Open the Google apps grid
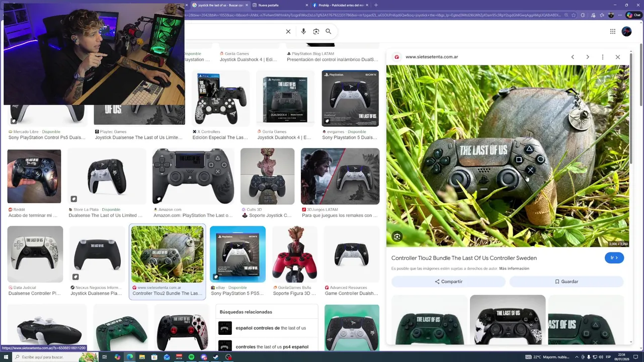 click(613, 31)
